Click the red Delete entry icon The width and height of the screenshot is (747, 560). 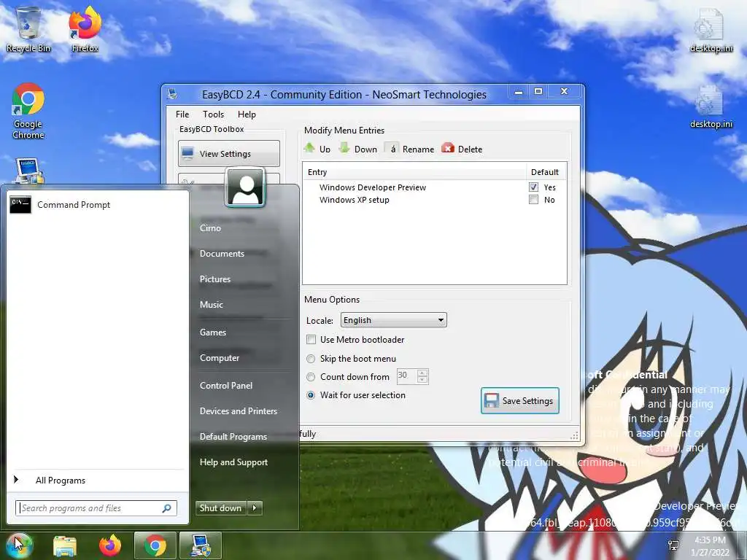click(447, 148)
